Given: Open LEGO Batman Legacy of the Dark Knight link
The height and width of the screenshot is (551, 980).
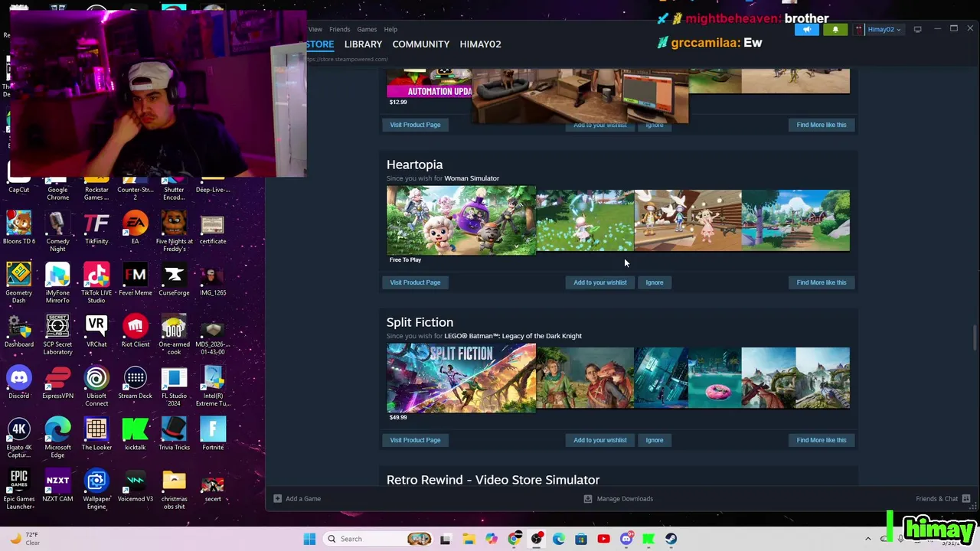Looking at the screenshot, I should point(513,336).
